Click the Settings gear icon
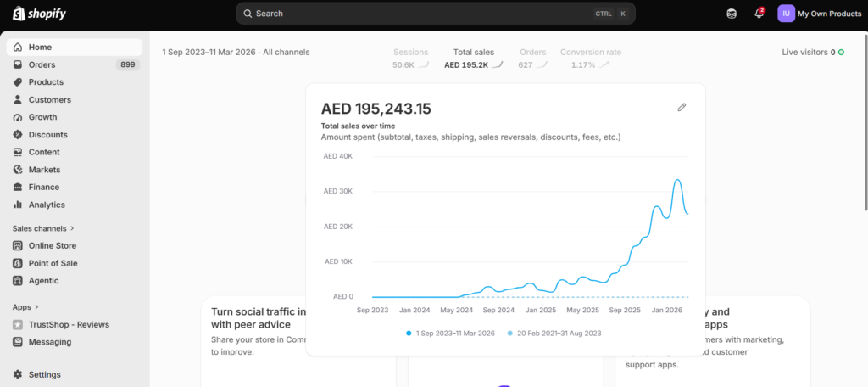 click(x=18, y=375)
